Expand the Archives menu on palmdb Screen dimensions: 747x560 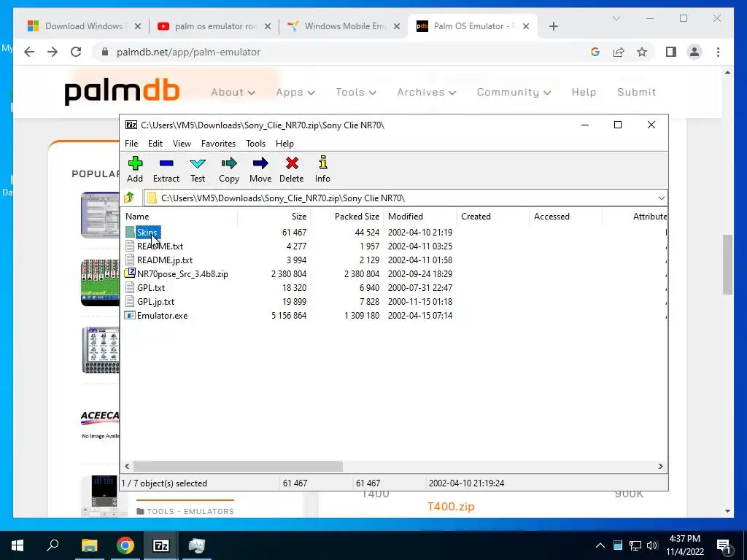pos(426,92)
